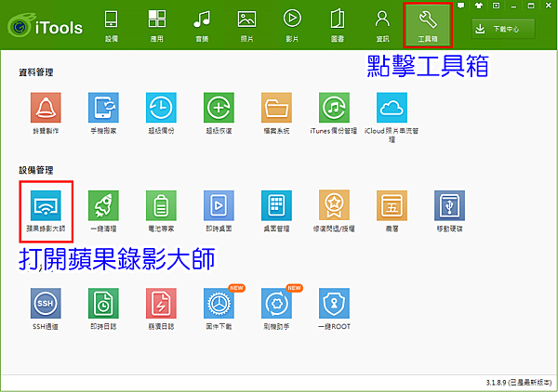
Task: Open the calendar icon marked 五
Action: [x=392, y=205]
